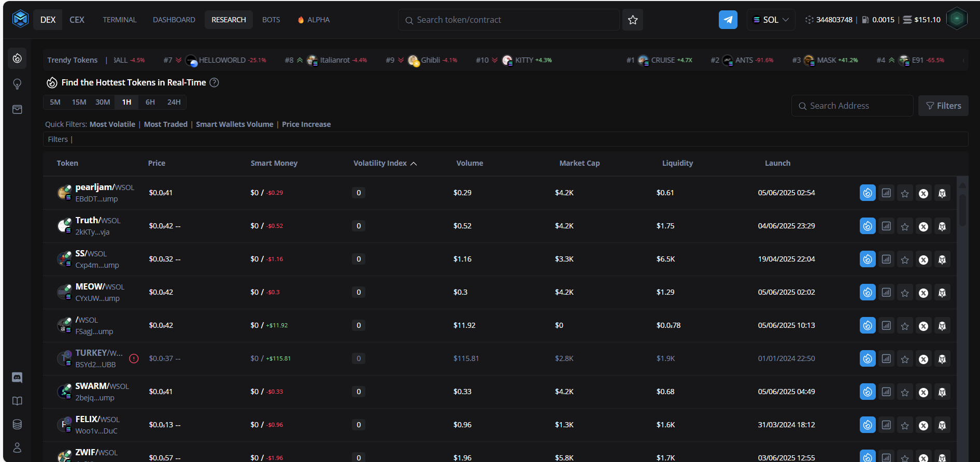The image size is (980, 462).
Task: Click the blue flame button for Truth
Action: 868,226
